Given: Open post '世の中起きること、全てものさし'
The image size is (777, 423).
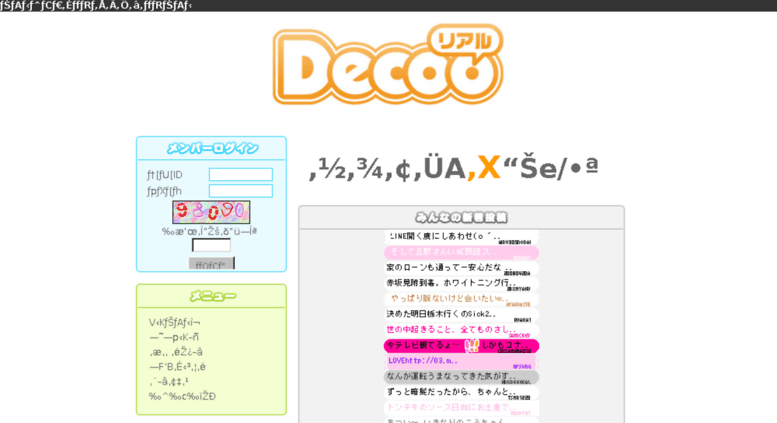Looking at the screenshot, I should tap(461, 330).
